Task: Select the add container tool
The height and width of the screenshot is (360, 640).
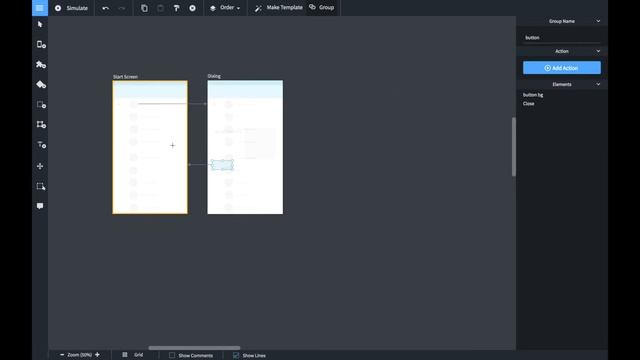Action: point(41,124)
